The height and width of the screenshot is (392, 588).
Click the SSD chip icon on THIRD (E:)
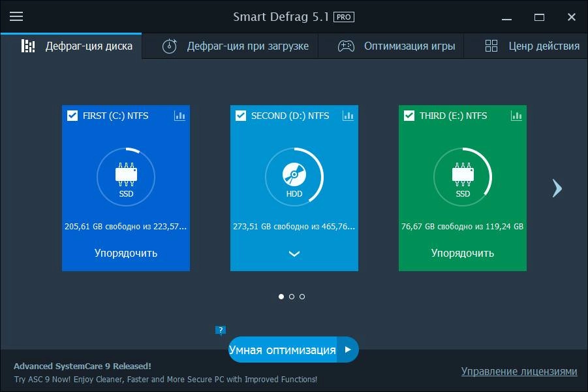click(x=463, y=174)
